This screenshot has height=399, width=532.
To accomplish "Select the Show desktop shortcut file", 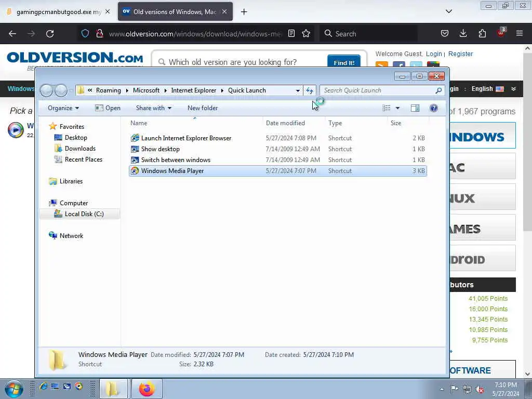I will click(x=277, y=149).
